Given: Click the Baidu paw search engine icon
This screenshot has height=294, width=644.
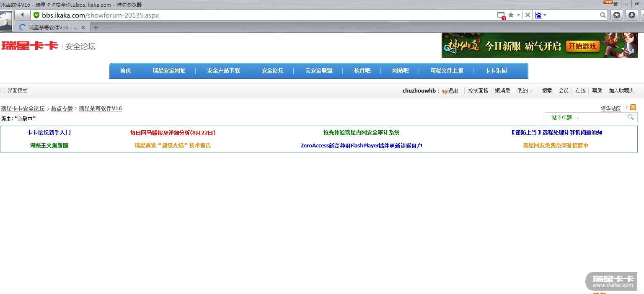Looking at the screenshot, I should point(539,15).
